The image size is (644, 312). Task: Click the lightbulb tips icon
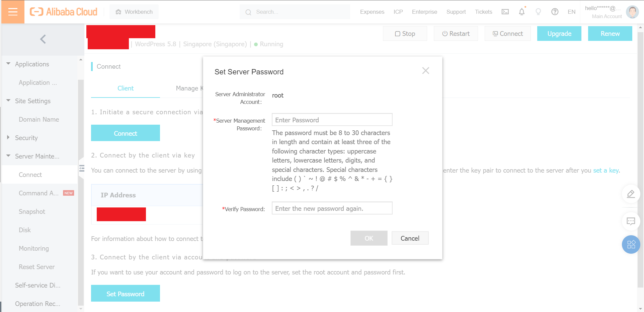pyautogui.click(x=538, y=12)
